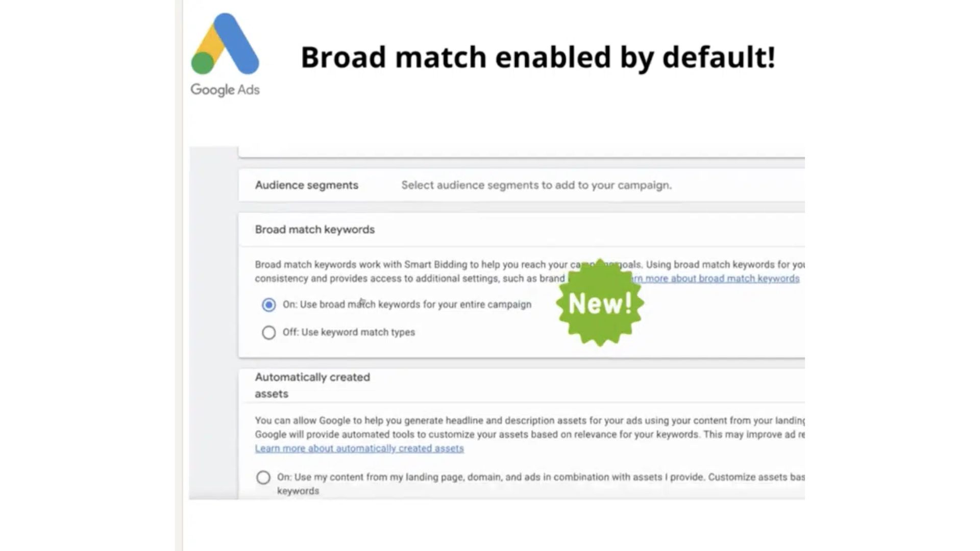Click the Broad match enabled by default heading

coord(538,57)
